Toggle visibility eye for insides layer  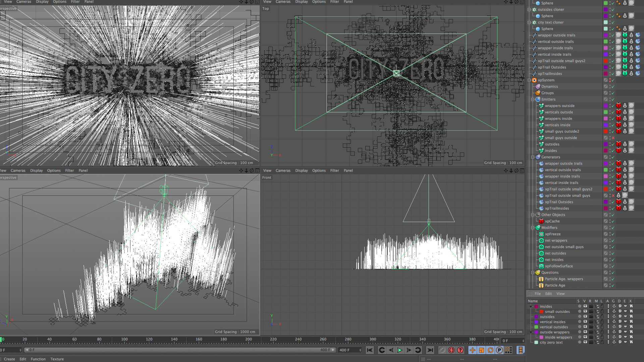(585, 306)
